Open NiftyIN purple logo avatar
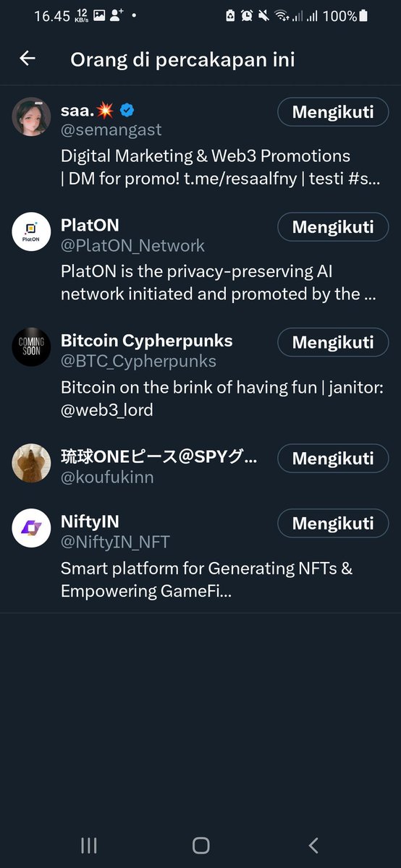 coord(31,528)
